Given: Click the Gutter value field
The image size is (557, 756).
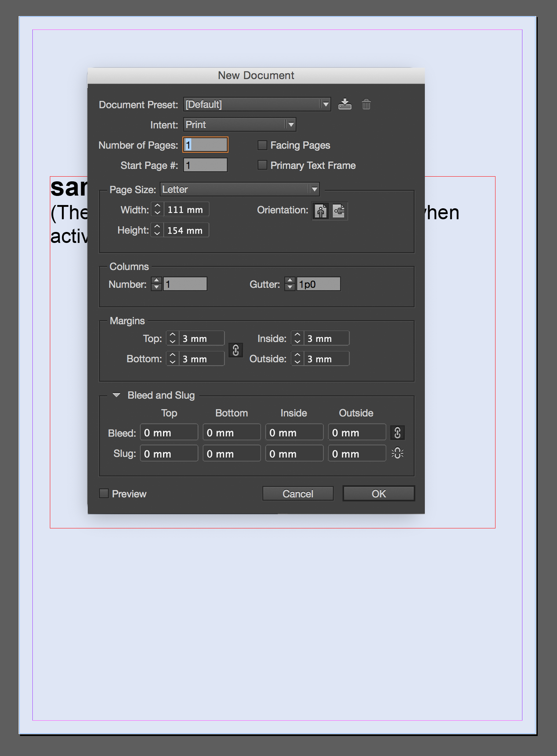Looking at the screenshot, I should point(319,284).
